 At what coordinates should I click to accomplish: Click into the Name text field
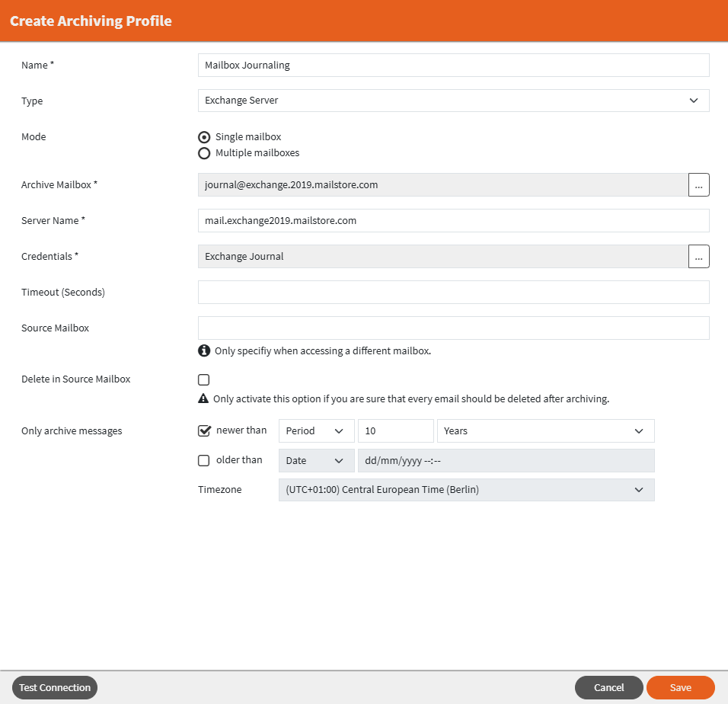click(453, 66)
